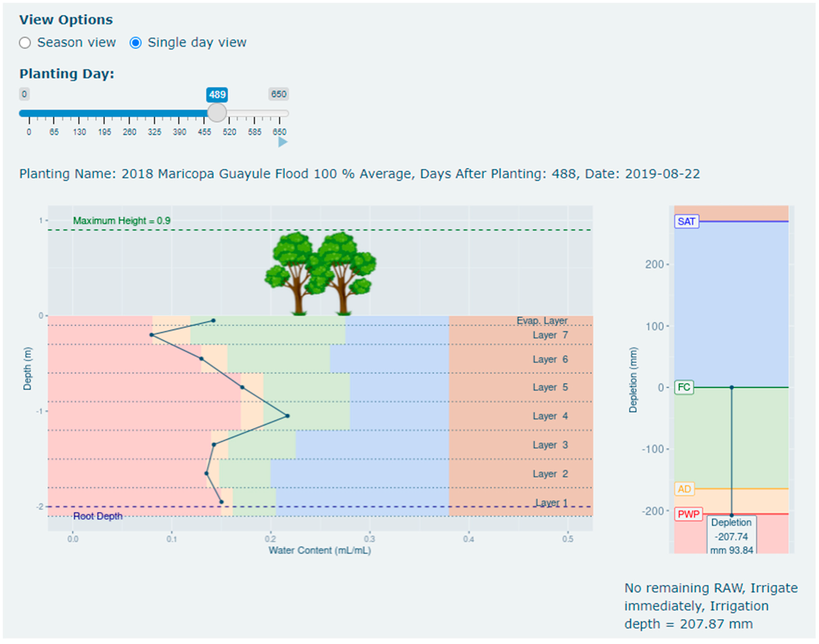Click the slider tick labeled 130
Image resolution: width=819 pixels, height=644 pixels.
[x=79, y=132]
